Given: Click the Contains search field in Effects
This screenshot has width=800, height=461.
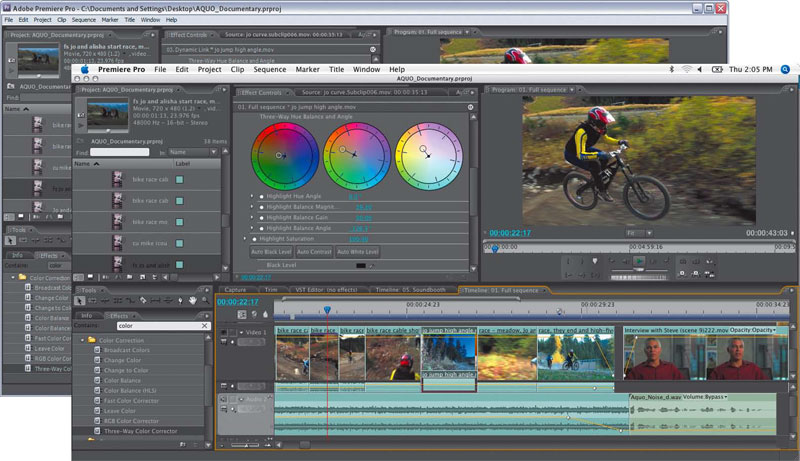Looking at the screenshot, I should (x=160, y=326).
